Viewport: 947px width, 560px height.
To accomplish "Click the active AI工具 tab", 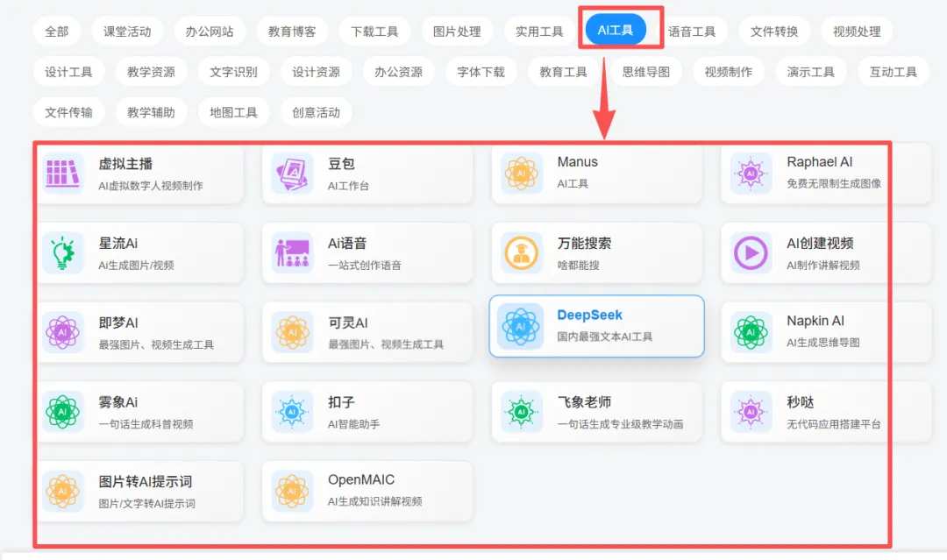I will click(616, 30).
